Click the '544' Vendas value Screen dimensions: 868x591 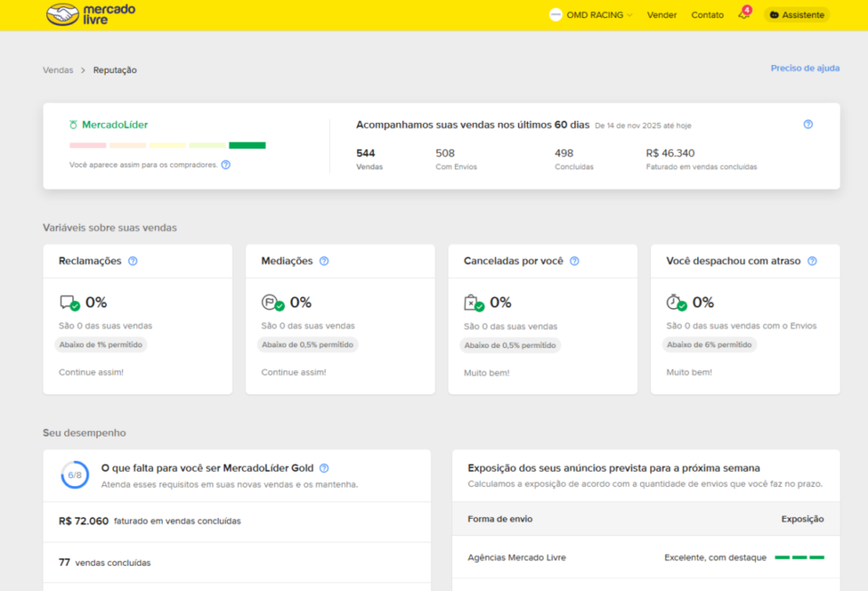[x=365, y=154]
